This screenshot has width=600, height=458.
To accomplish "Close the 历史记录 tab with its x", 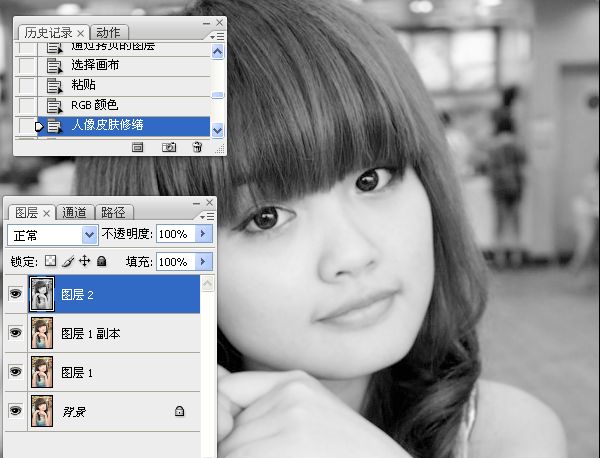I will click(80, 33).
